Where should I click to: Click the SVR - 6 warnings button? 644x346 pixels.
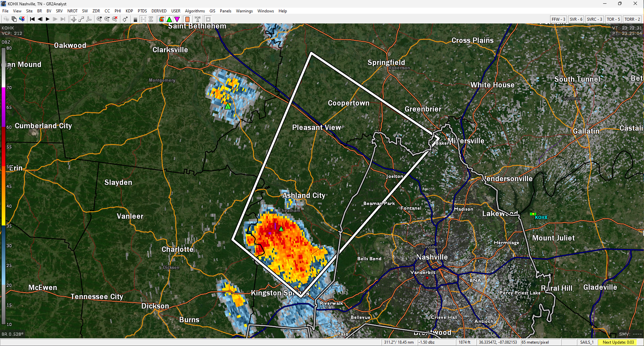pyautogui.click(x=576, y=19)
